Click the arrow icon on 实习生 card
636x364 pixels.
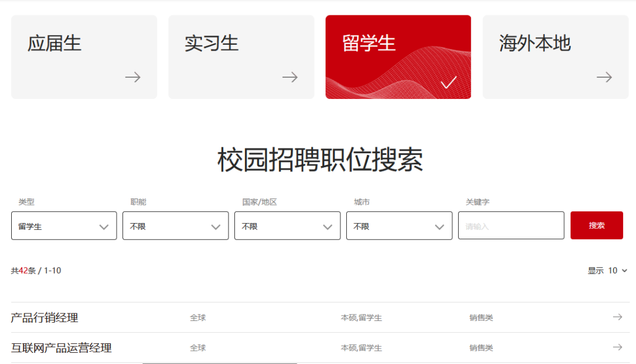[290, 77]
